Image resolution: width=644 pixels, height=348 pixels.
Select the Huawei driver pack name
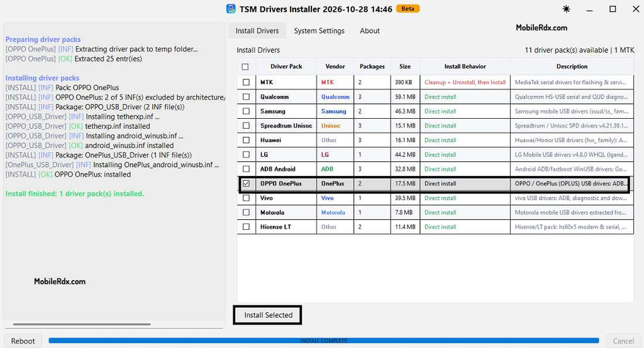[270, 140]
